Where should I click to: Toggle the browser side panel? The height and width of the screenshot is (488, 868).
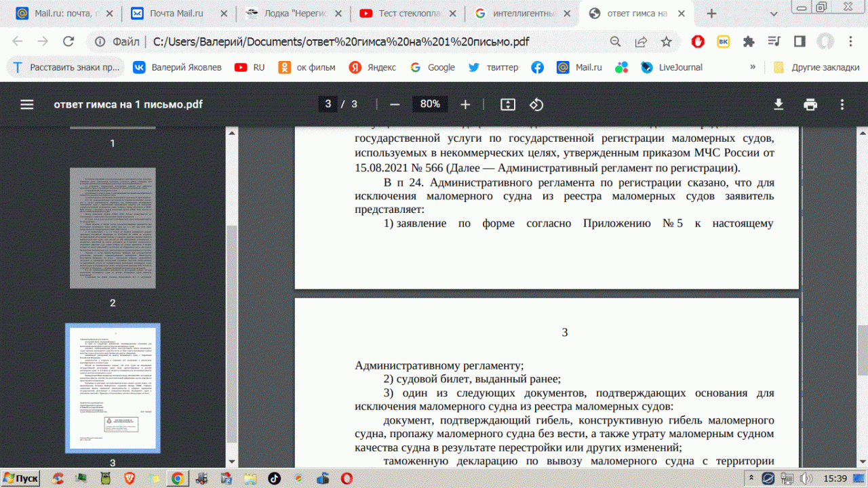(800, 42)
